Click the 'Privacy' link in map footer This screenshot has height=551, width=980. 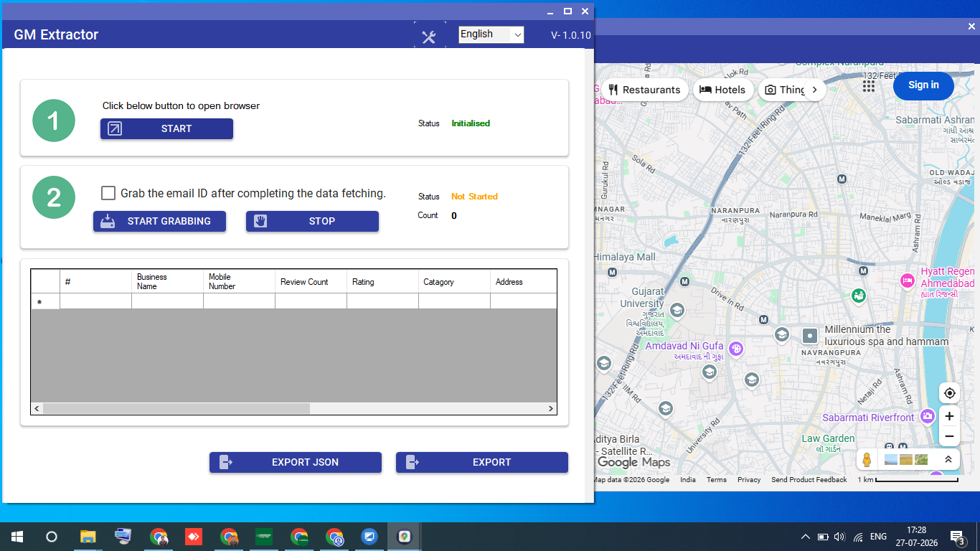[x=748, y=480]
